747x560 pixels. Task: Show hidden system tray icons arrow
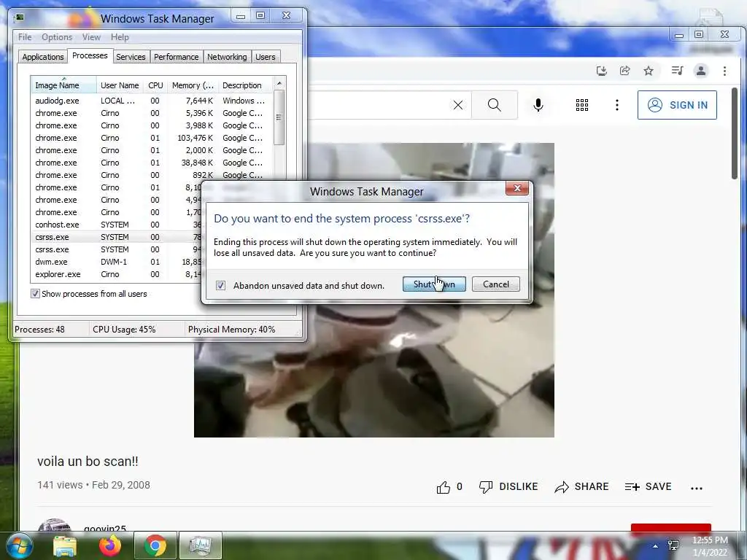click(656, 546)
